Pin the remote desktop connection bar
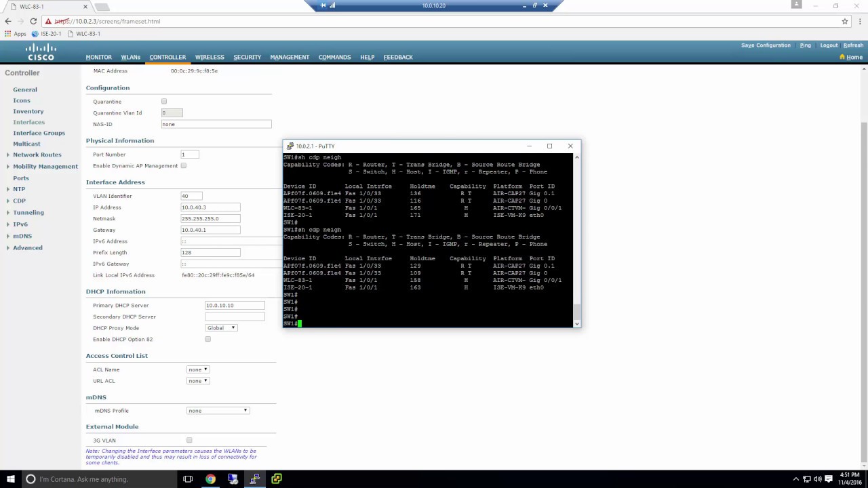The image size is (868, 488). 323,5
